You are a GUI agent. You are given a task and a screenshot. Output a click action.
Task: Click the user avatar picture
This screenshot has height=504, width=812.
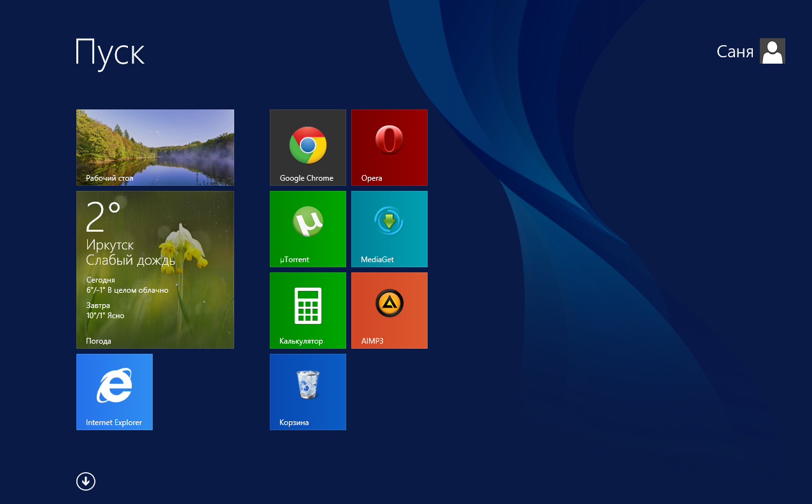point(773,51)
